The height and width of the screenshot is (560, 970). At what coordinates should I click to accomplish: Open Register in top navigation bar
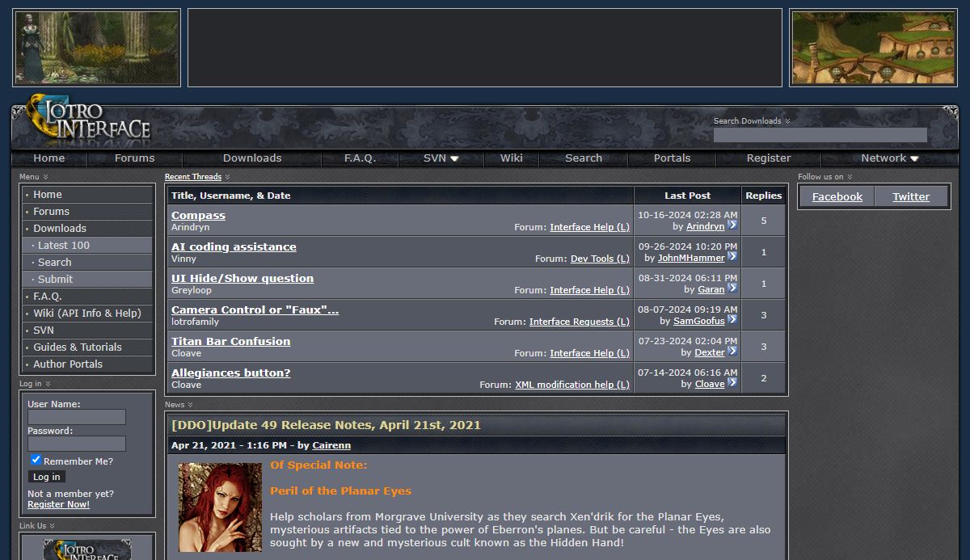769,158
